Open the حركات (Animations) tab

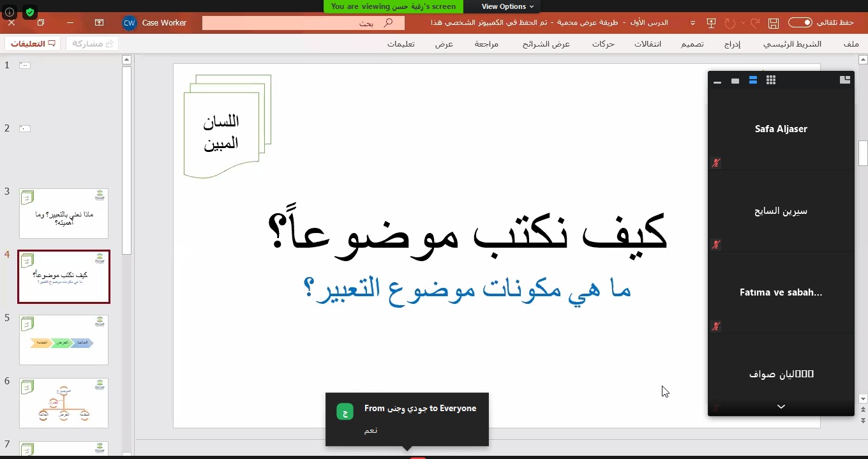(603, 44)
